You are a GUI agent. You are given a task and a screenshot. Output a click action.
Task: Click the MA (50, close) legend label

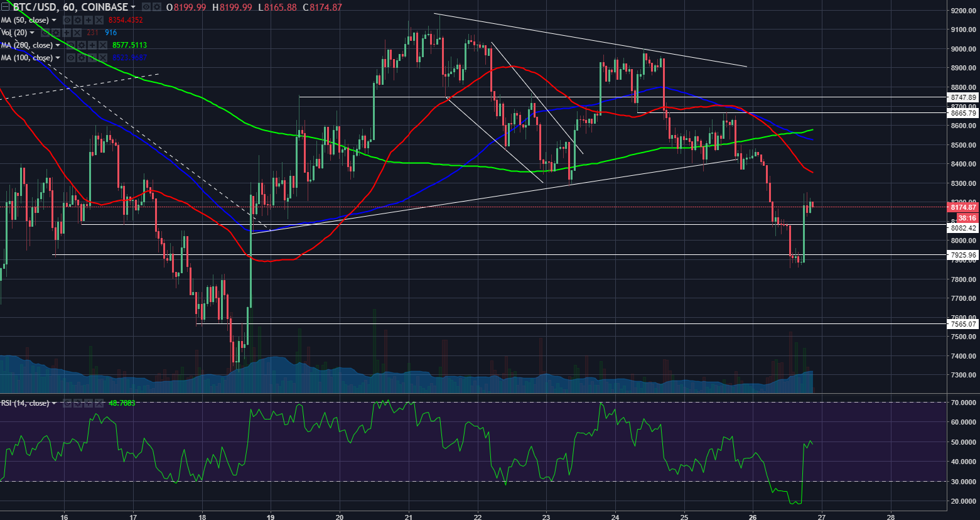(25, 20)
